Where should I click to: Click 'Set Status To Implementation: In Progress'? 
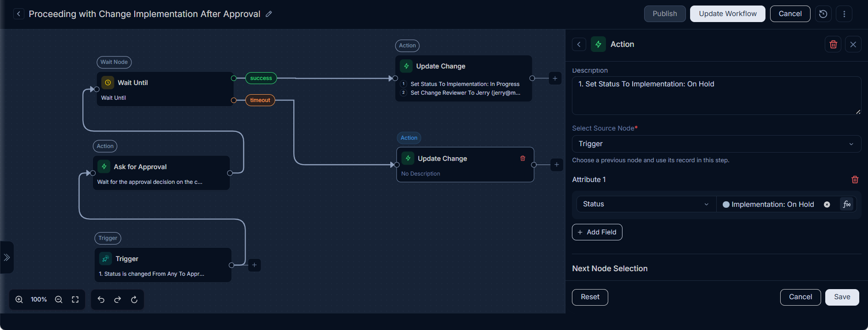(465, 84)
